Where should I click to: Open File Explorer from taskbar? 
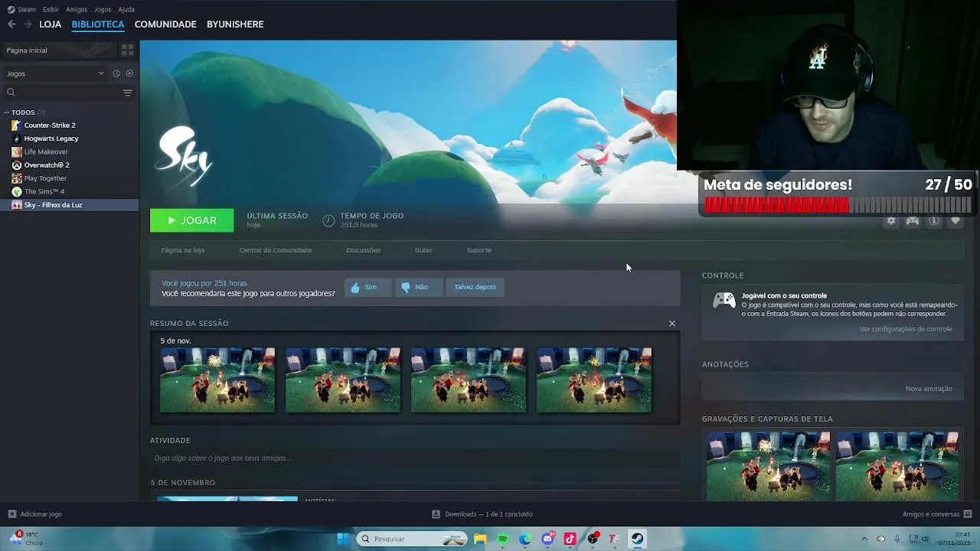tap(480, 539)
